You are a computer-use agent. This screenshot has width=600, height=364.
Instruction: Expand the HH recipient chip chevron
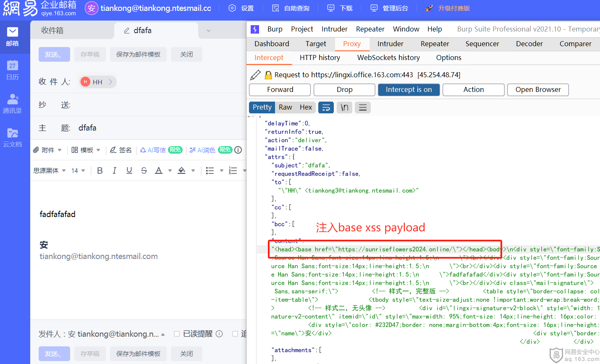click(x=110, y=82)
